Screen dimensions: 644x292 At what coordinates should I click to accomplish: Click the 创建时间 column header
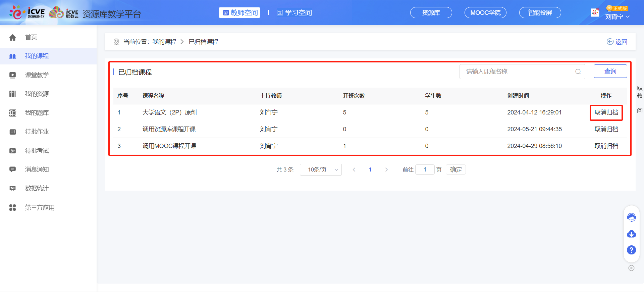tap(518, 96)
